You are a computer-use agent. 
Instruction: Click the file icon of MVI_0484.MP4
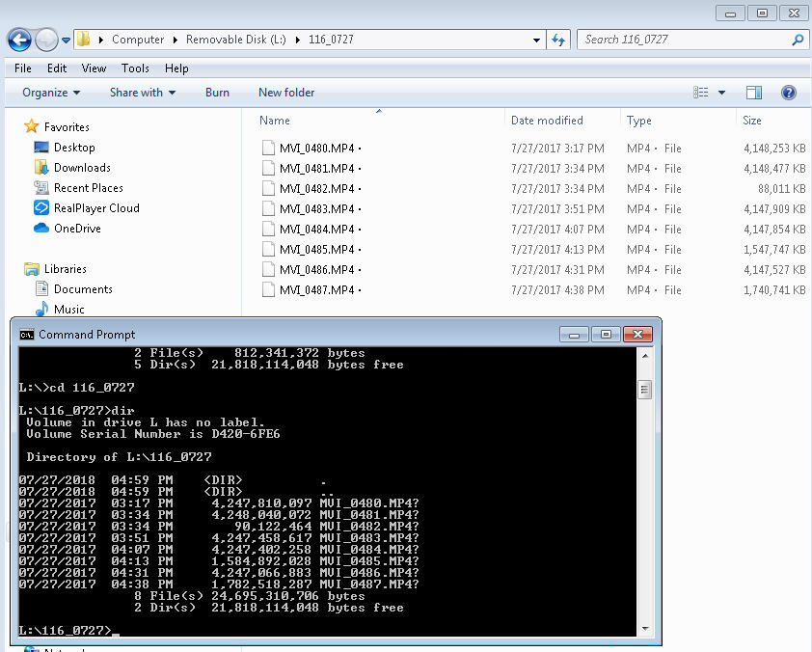pos(268,229)
